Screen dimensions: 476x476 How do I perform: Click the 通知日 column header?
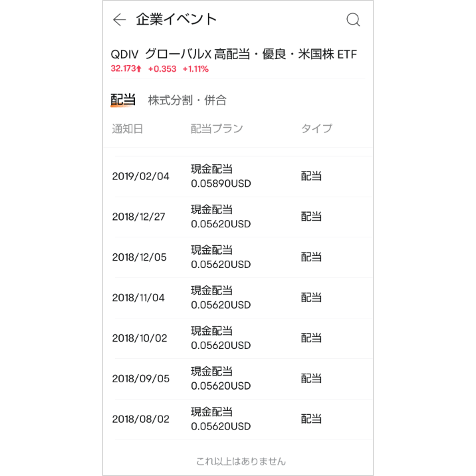pos(128,129)
